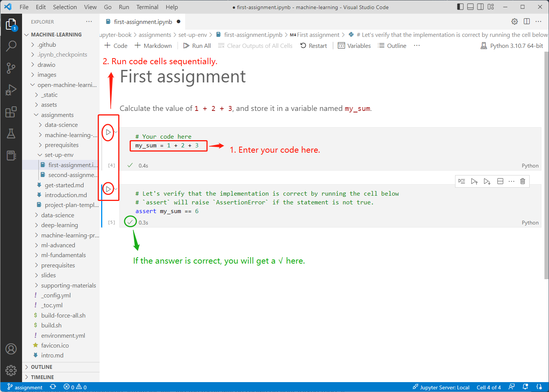The height and width of the screenshot is (392, 549).
Task: Open more cell actions in the cell toolbar
Action: tap(511, 181)
